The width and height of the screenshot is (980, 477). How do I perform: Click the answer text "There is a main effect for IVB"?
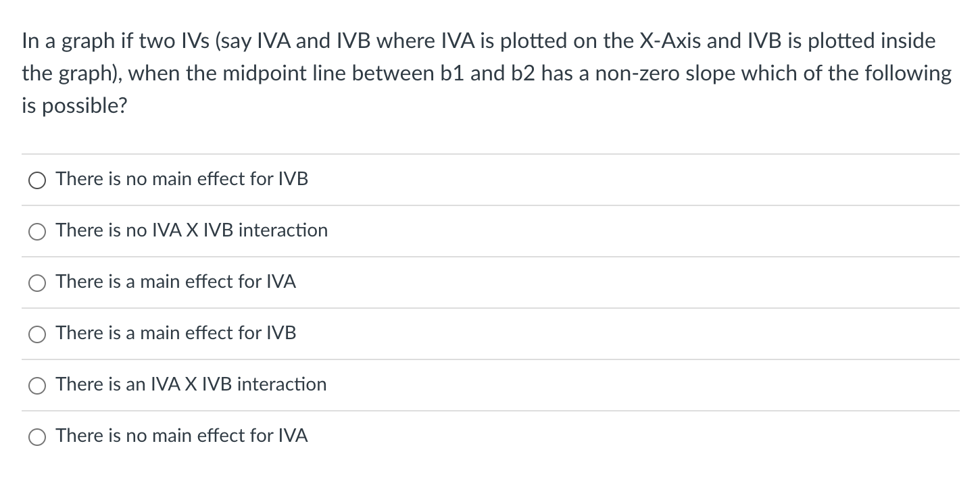pos(176,333)
